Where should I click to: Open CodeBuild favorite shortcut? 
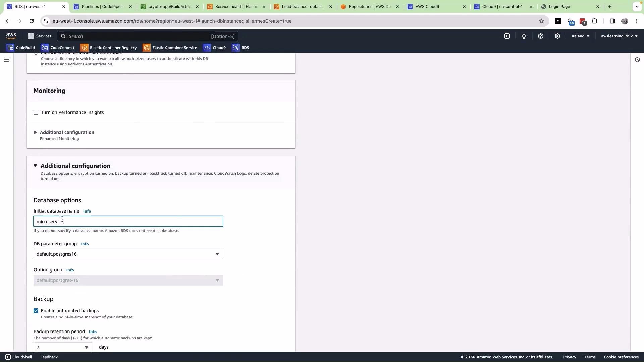pyautogui.click(x=21, y=48)
